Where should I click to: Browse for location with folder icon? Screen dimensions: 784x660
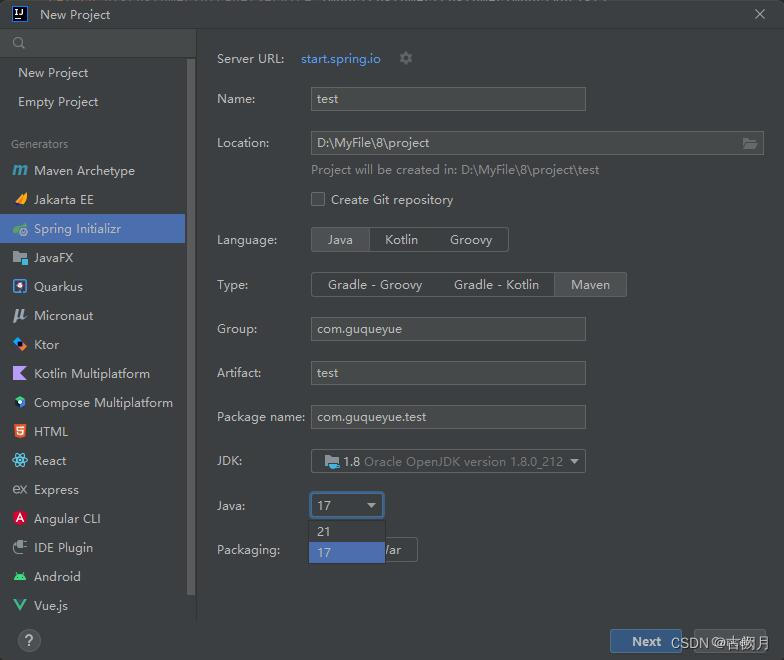click(750, 144)
